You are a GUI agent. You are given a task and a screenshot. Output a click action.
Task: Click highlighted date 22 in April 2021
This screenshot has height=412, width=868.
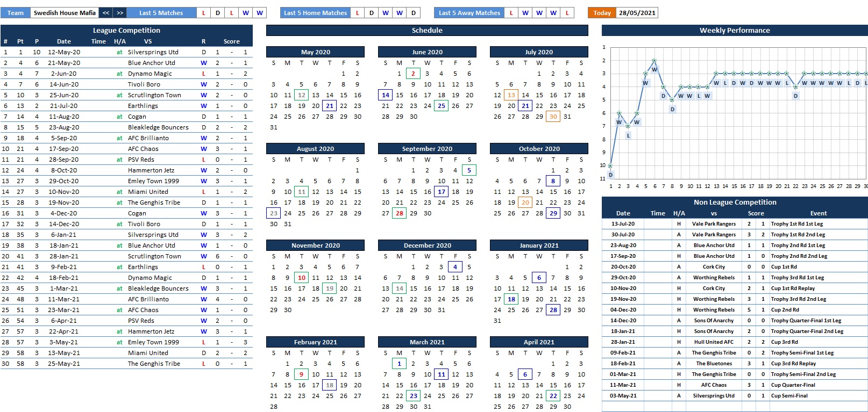pos(553,396)
